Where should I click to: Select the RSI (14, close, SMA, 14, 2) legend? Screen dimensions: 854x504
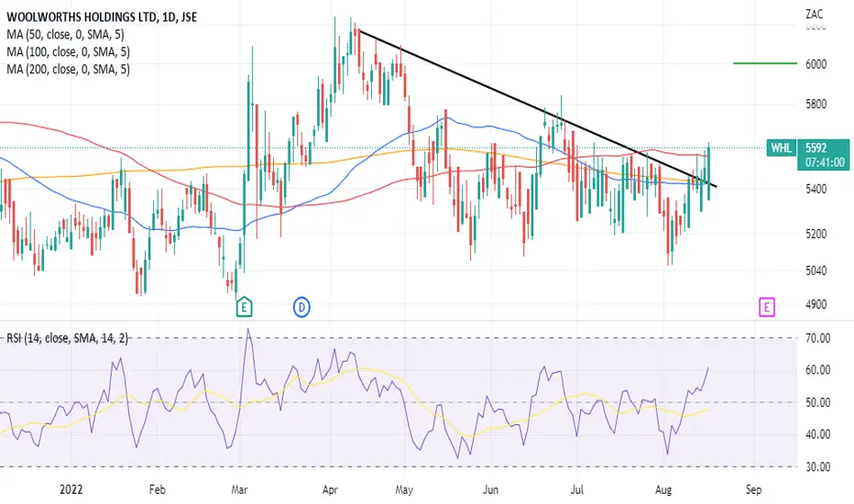click(67, 338)
